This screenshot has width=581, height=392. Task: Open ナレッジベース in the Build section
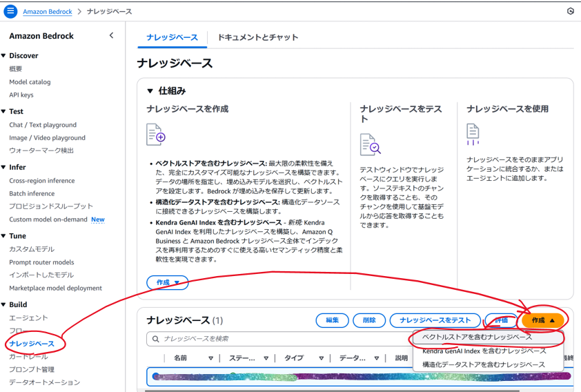click(x=32, y=344)
